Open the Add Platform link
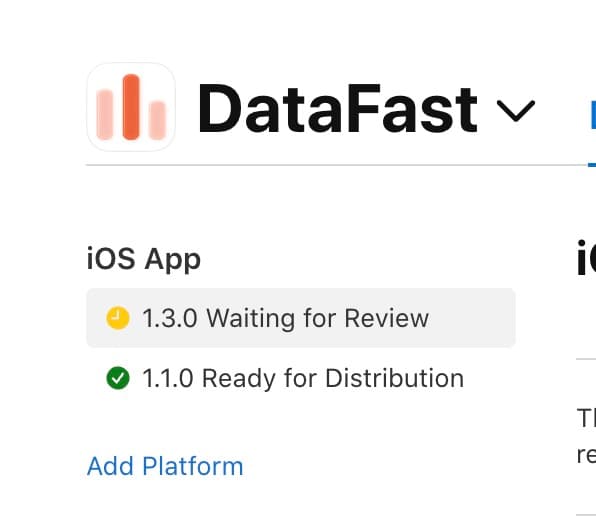This screenshot has height=524, width=596. tap(165, 466)
